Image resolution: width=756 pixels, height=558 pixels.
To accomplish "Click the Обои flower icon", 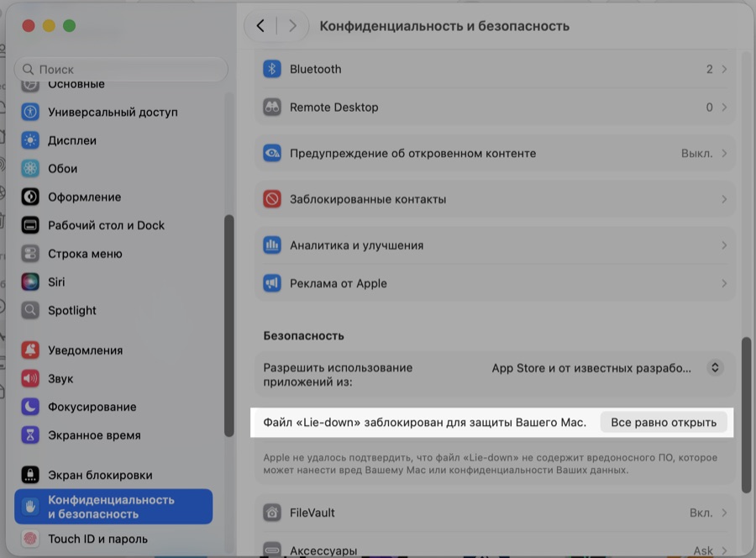I will (x=30, y=168).
